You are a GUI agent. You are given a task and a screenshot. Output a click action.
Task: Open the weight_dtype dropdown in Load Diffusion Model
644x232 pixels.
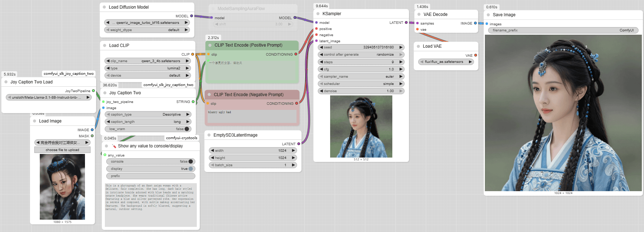point(147,30)
